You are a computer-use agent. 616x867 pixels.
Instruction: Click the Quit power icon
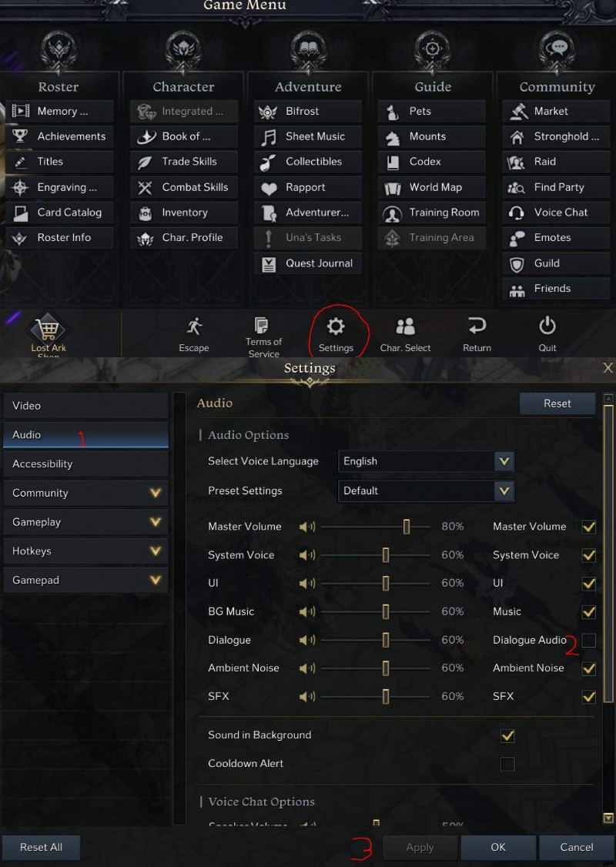(x=547, y=326)
